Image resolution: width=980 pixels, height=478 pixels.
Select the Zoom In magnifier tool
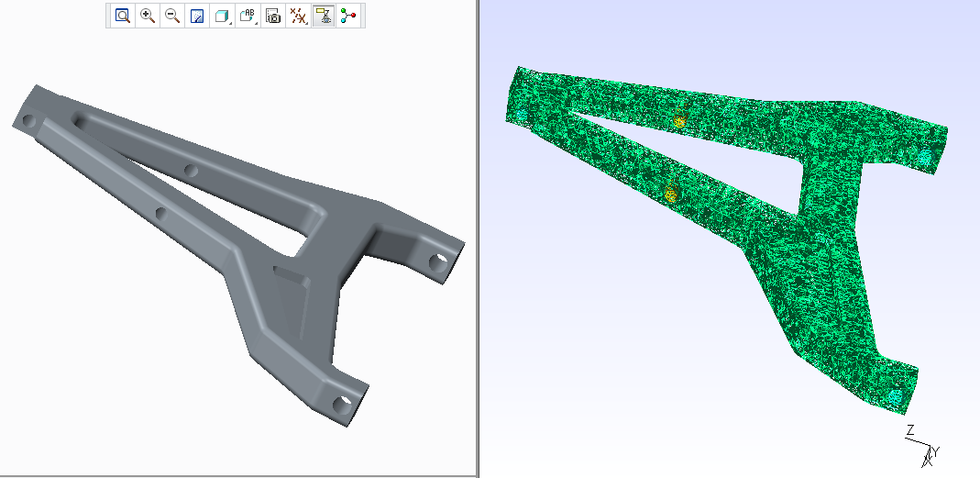click(x=147, y=16)
